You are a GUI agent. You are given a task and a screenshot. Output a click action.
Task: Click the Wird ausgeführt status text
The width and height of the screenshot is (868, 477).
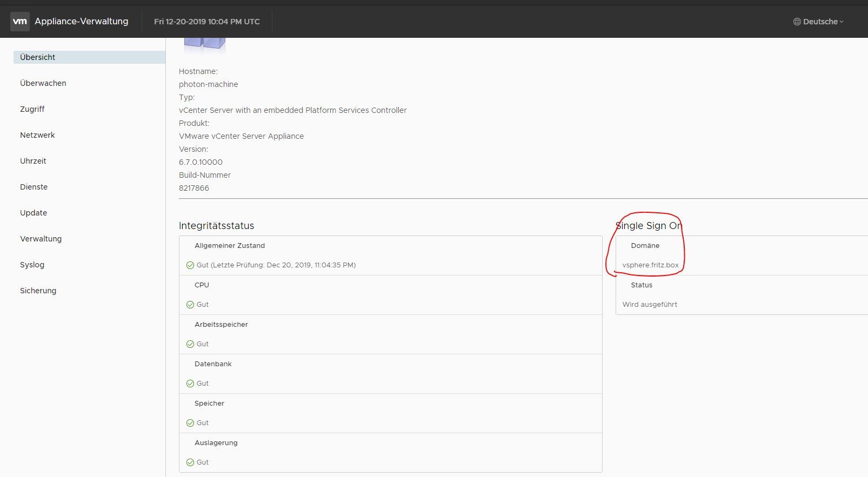(650, 305)
